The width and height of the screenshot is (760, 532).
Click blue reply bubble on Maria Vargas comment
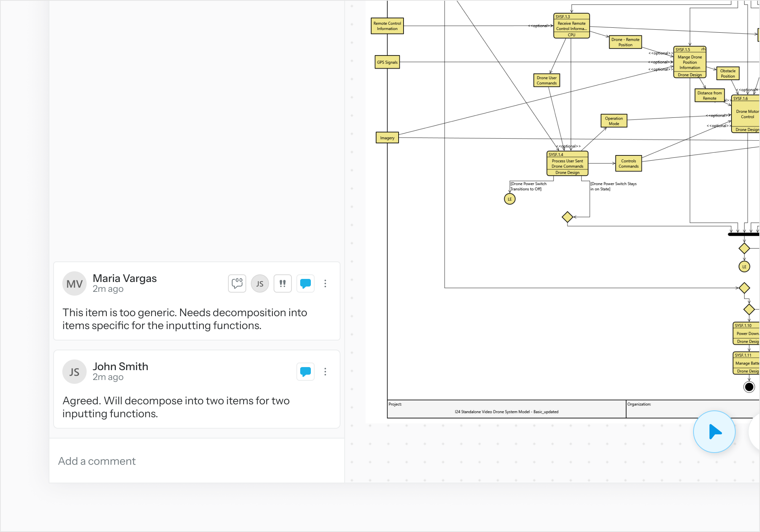306,283
